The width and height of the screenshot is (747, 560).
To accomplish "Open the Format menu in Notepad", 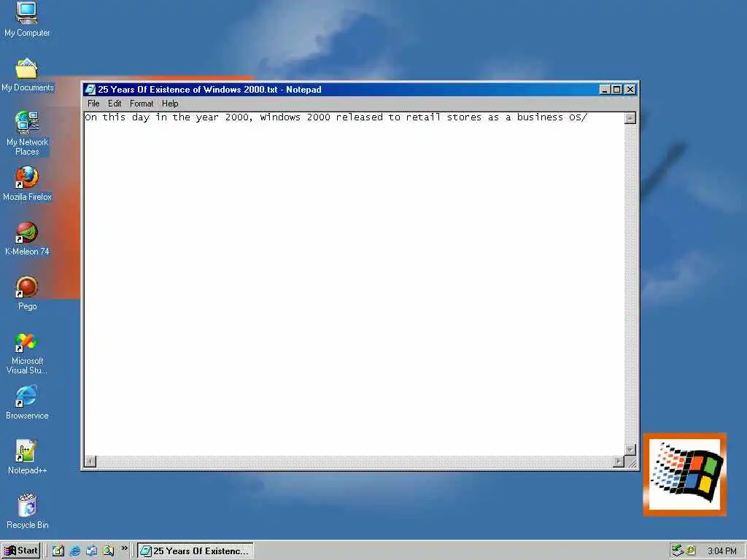I will (x=142, y=104).
